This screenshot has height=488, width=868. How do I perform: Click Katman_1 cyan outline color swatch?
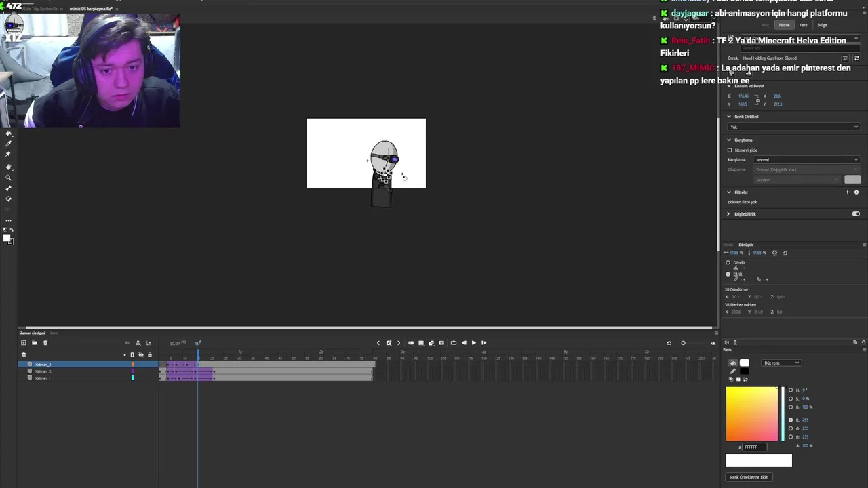click(x=133, y=378)
